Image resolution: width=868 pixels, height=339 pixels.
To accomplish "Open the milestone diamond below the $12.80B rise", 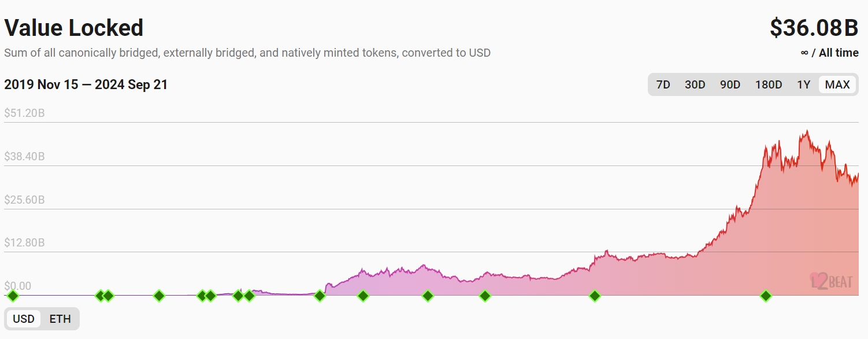I will click(595, 296).
